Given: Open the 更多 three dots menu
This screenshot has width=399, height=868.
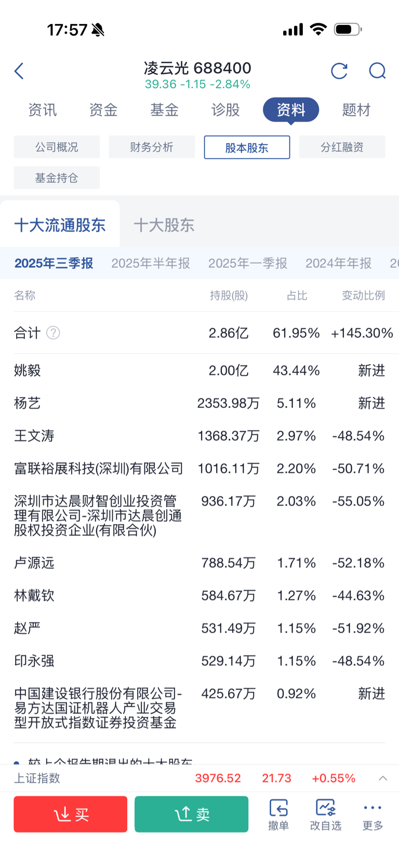Looking at the screenshot, I should [373, 814].
